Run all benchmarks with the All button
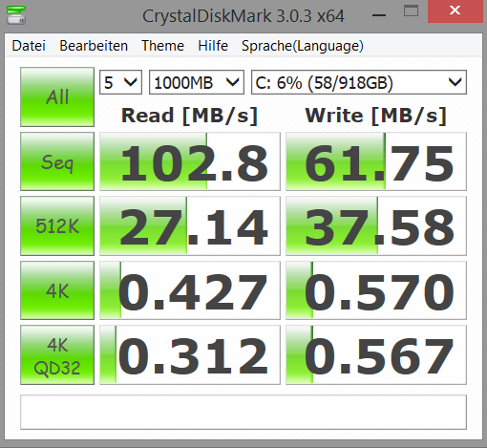 point(57,96)
